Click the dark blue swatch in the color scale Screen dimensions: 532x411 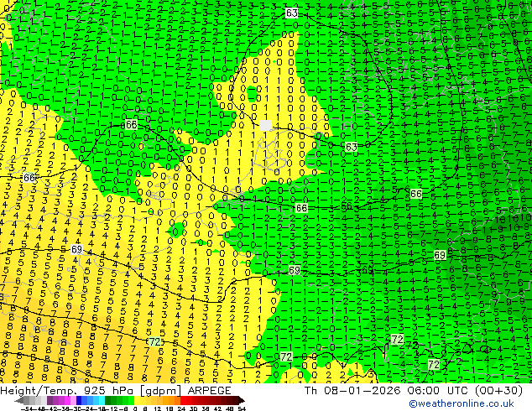79,400
